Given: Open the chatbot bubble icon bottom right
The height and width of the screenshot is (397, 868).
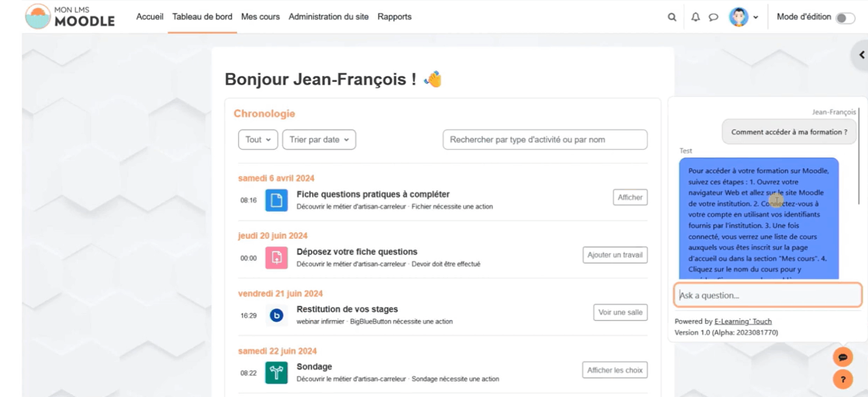Looking at the screenshot, I should (843, 357).
